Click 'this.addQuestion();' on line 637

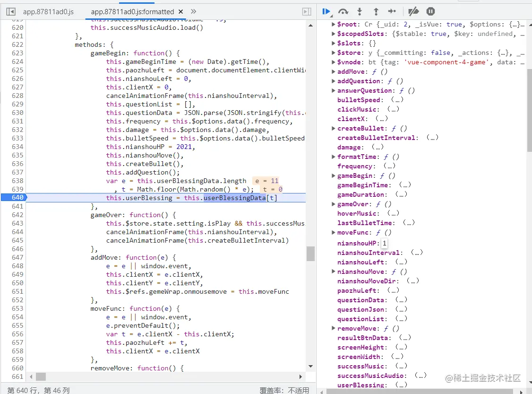coord(143,172)
